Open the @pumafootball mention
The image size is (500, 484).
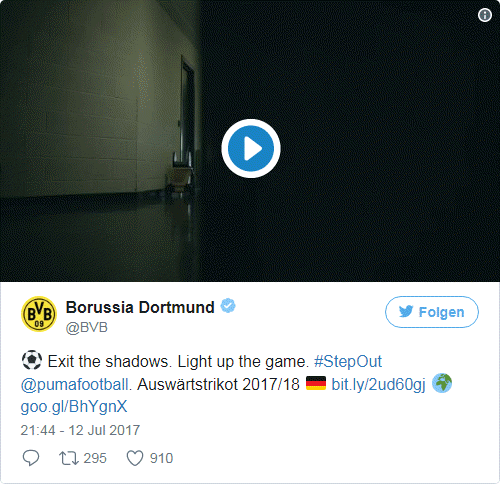tap(75, 385)
